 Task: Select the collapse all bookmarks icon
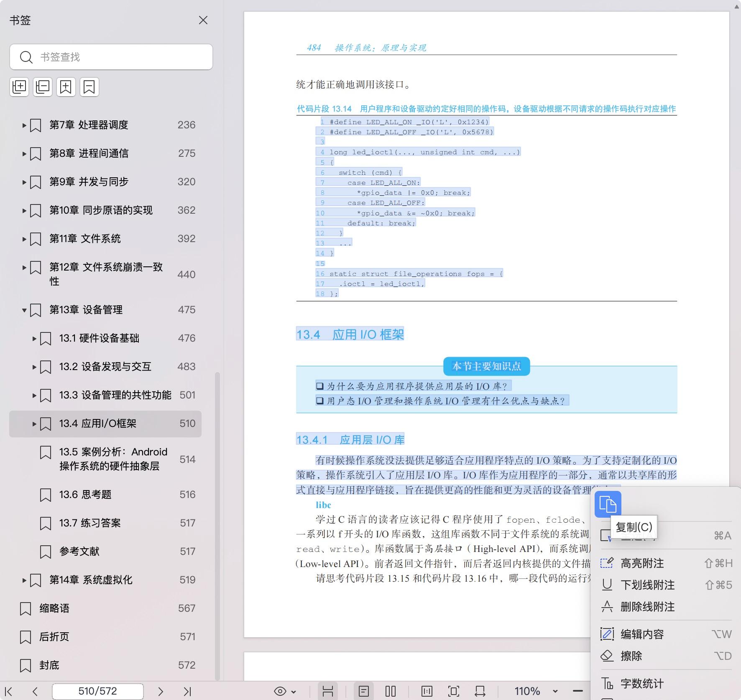pos(43,87)
